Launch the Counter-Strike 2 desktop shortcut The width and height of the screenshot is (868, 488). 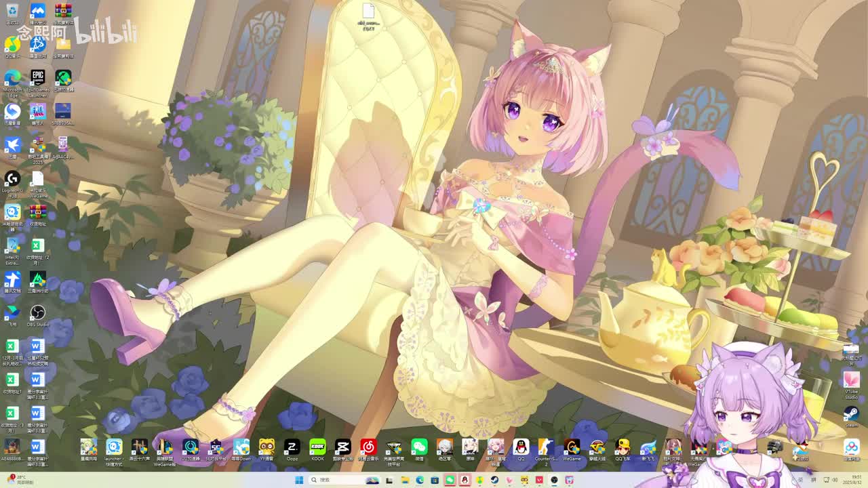pos(546,451)
